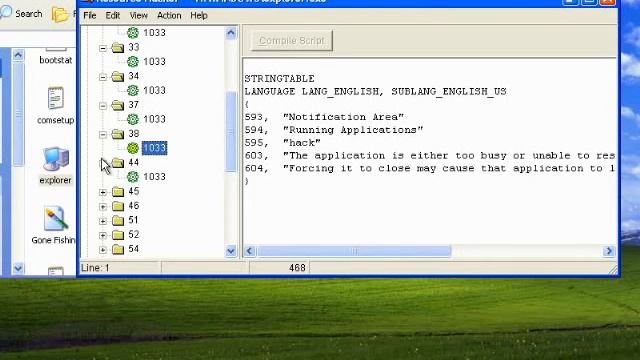Click gear icon for 1033 under folder 34
The image size is (640, 360).
point(133,91)
